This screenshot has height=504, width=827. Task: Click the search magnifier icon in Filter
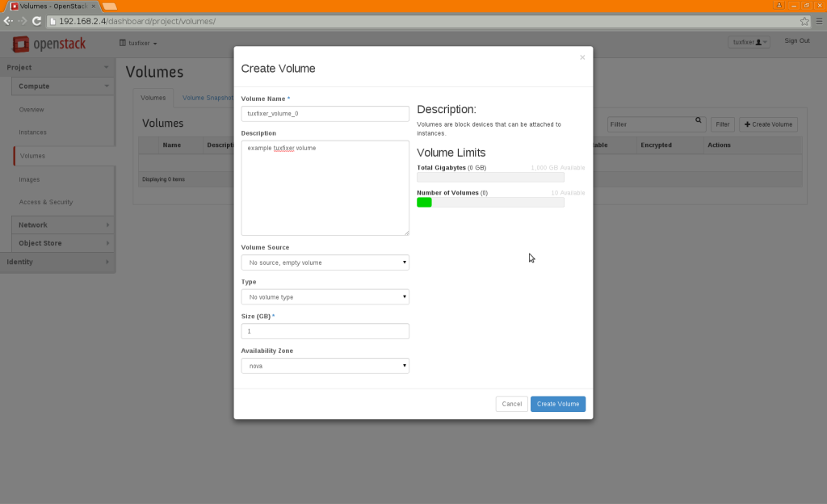(699, 120)
